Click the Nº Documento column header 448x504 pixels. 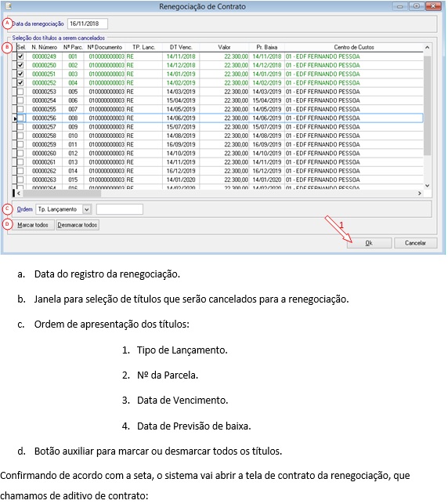tap(105, 47)
